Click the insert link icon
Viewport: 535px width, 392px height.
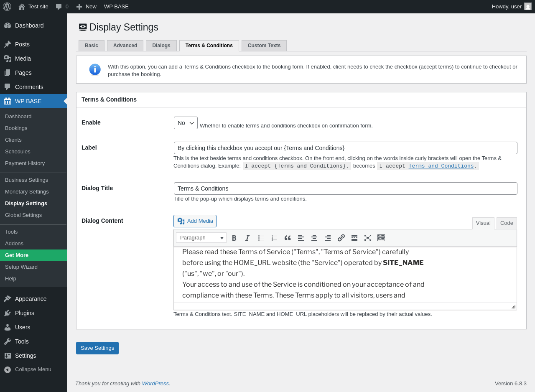pyautogui.click(x=341, y=238)
